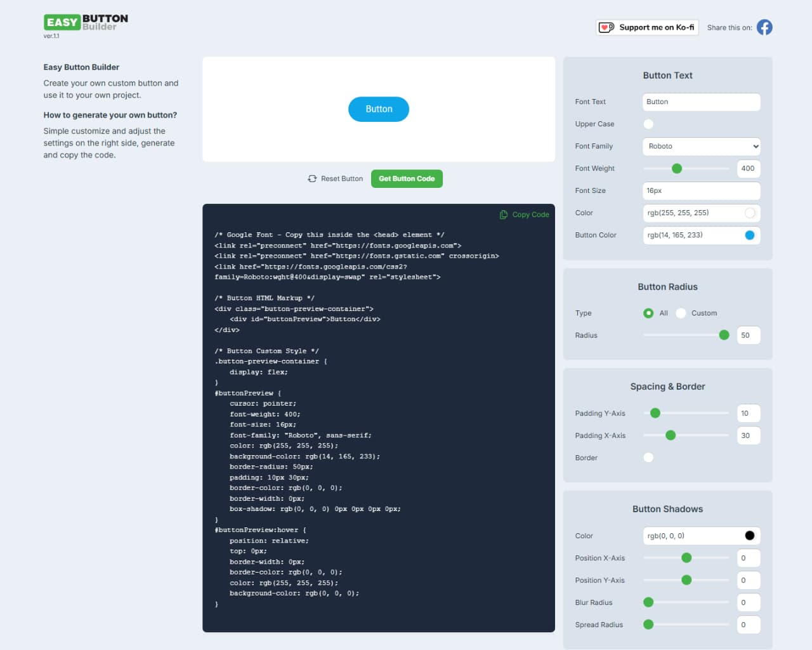Screen dimensions: 812x650
Task: Click the refresh icon beside Reset Button
Action: click(311, 178)
